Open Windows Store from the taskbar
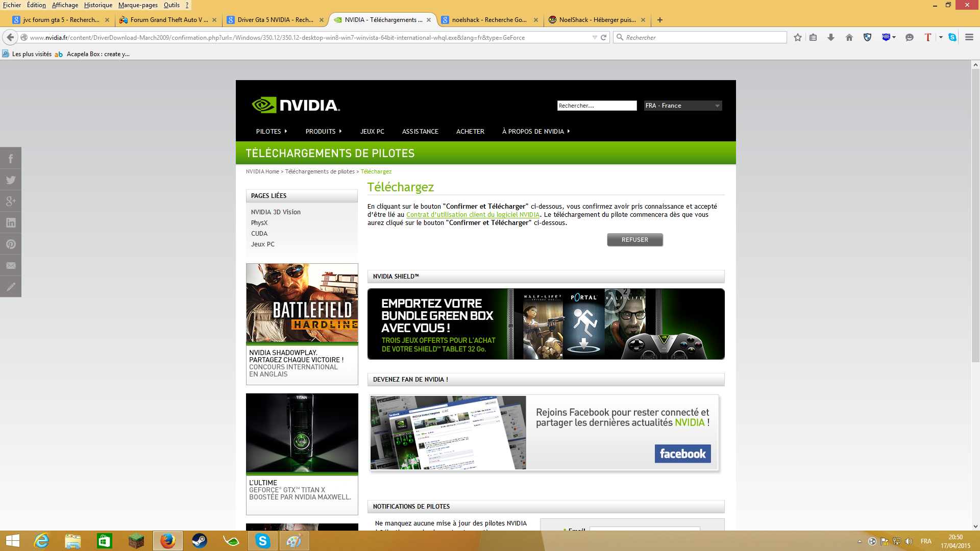980x551 pixels. coord(104,541)
